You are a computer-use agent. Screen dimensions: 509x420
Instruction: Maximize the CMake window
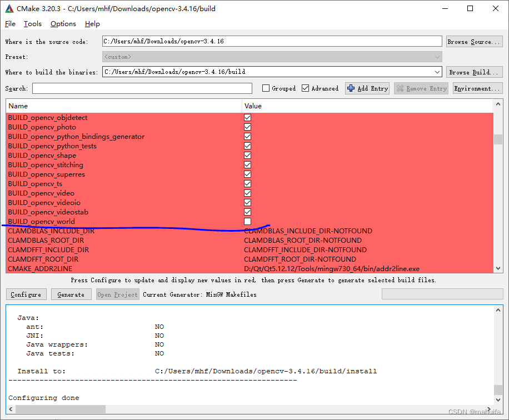click(x=470, y=9)
